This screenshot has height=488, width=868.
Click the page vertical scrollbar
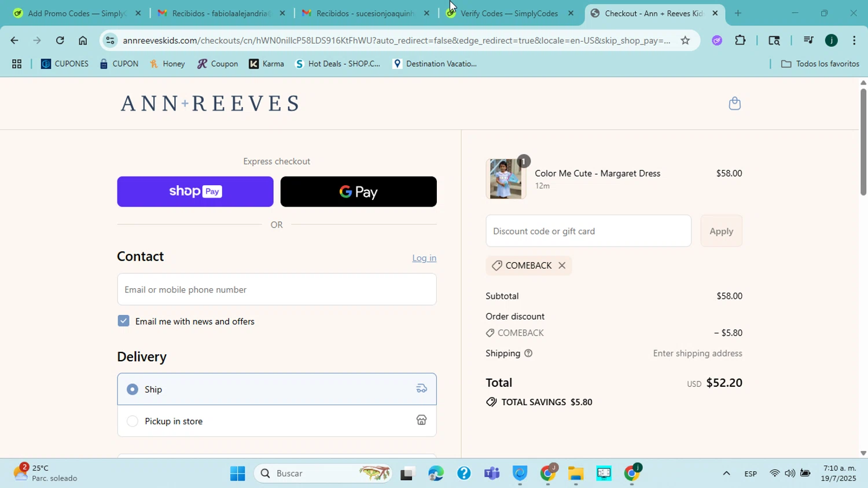click(x=863, y=142)
